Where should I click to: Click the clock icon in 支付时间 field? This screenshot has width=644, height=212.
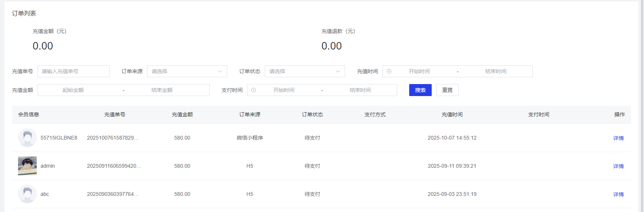(254, 90)
